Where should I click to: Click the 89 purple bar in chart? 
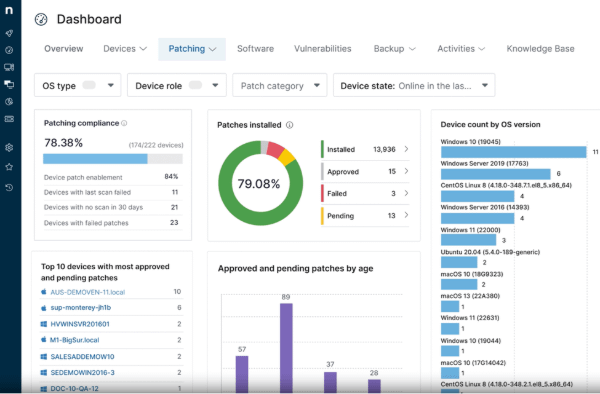(286, 348)
